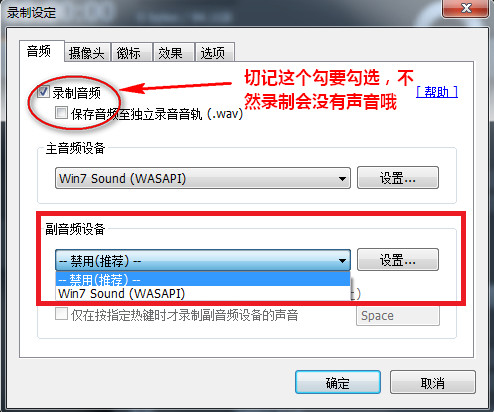Select -- 禁用(推荐) -- from the list
Viewport: 494px width, 412px height.
tap(203, 279)
